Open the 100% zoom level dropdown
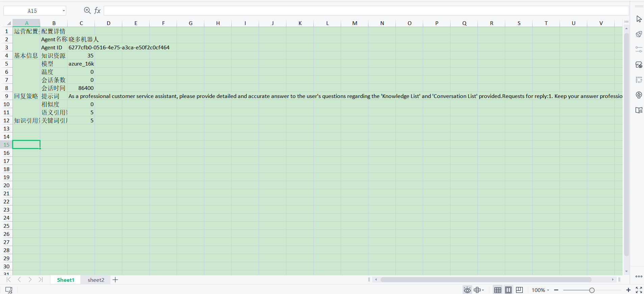Image resolution: width=644 pixels, height=294 pixels. coord(540,290)
